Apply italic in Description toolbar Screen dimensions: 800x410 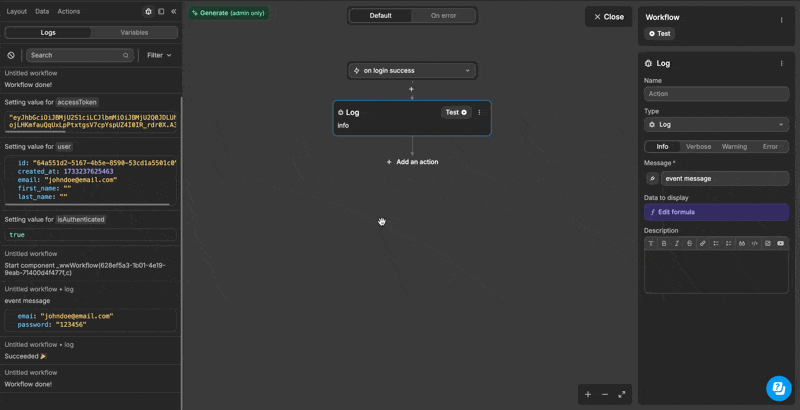(x=677, y=243)
